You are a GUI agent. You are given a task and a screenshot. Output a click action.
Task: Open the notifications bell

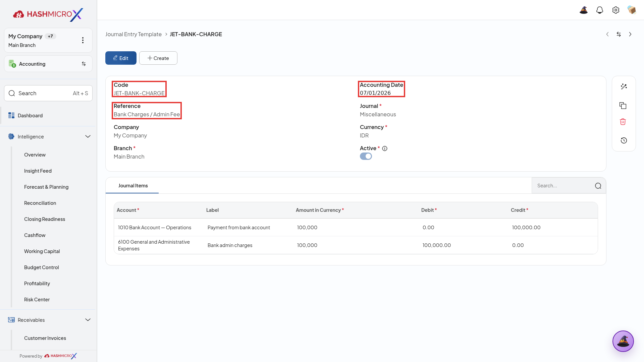tap(600, 10)
